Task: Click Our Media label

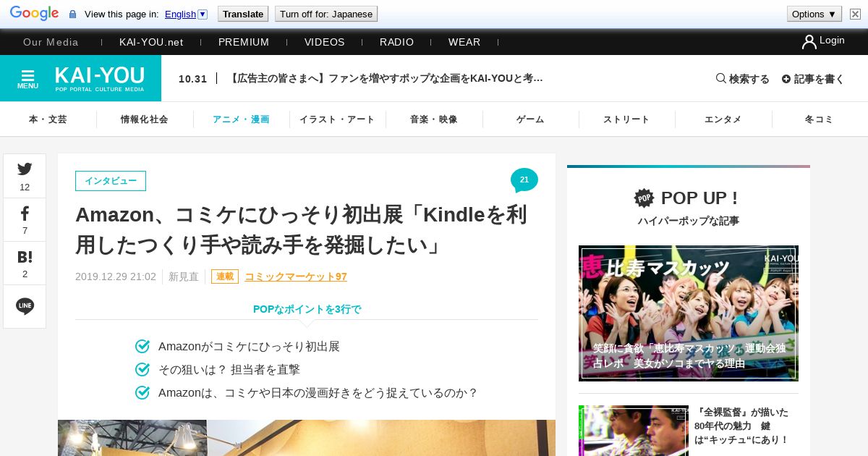Action: [x=51, y=42]
